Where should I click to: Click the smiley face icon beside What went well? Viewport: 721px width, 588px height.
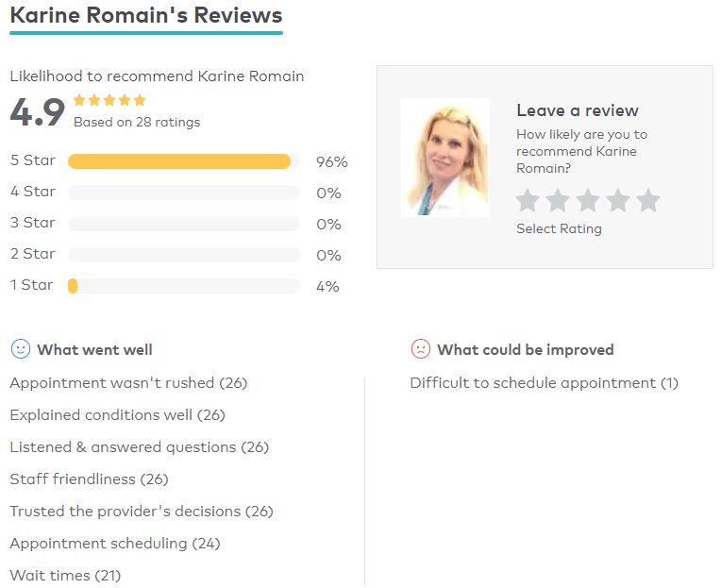point(21,349)
